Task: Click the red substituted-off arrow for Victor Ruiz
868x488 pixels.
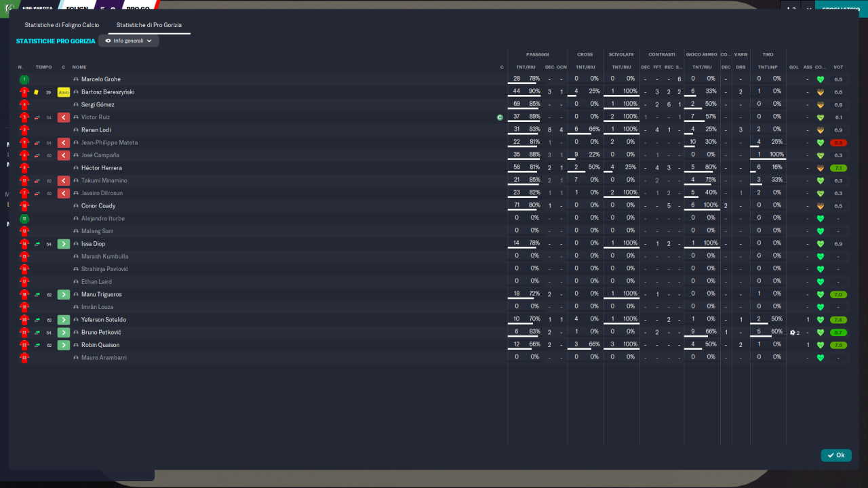Action: pos(64,117)
